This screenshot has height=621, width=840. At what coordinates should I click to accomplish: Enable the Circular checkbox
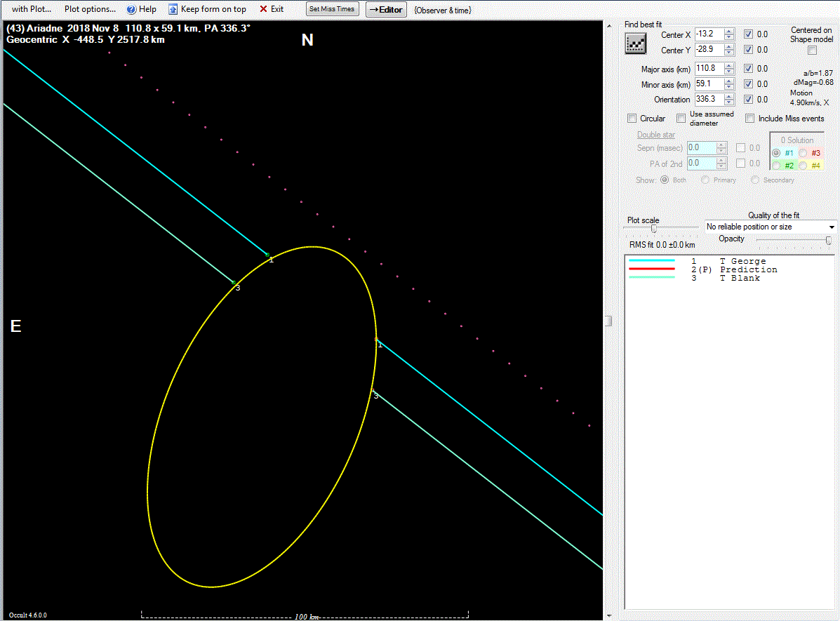tap(632, 119)
